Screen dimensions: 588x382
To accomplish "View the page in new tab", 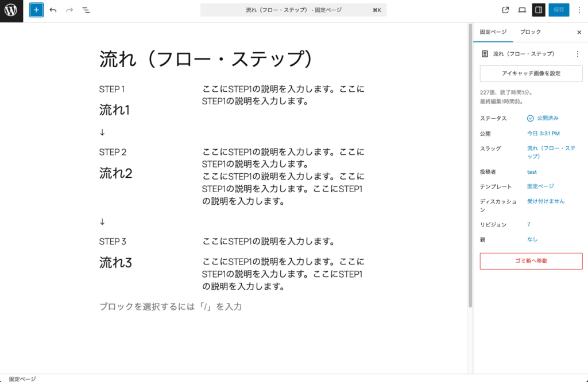I will [505, 10].
